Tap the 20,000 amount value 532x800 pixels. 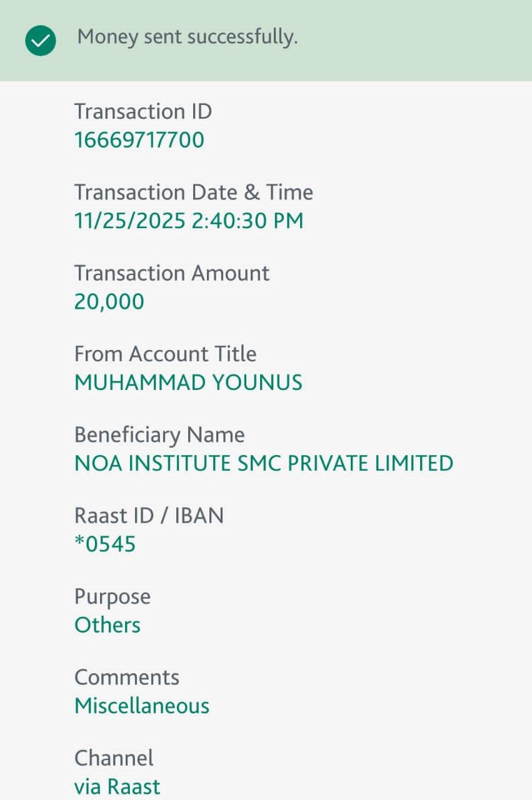click(109, 302)
